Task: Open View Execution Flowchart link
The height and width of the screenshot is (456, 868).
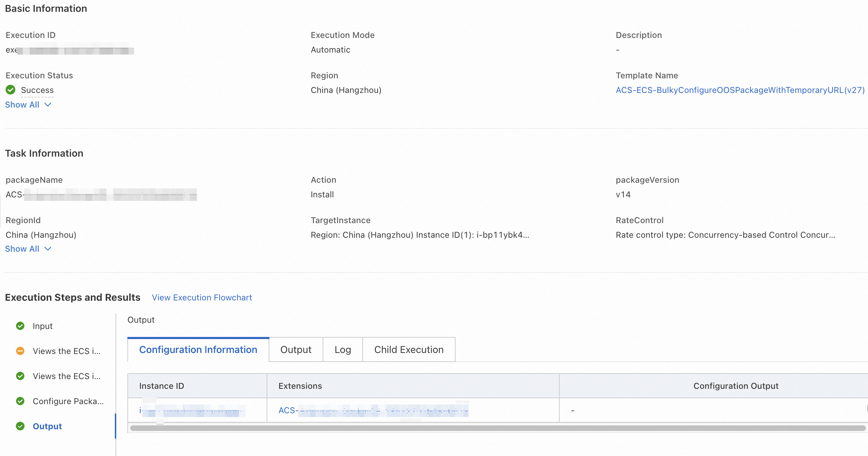Action: 202,298
